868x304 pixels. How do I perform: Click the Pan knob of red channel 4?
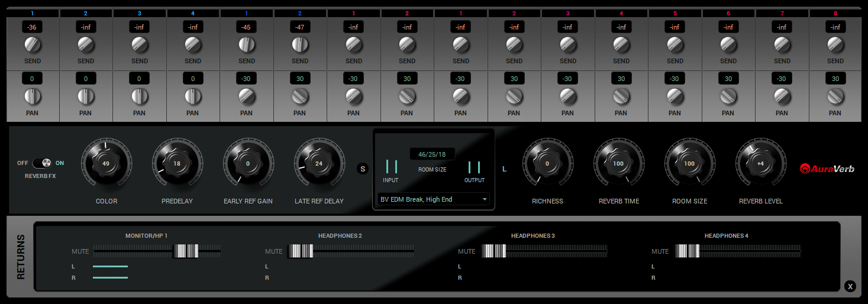pyautogui.click(x=621, y=96)
